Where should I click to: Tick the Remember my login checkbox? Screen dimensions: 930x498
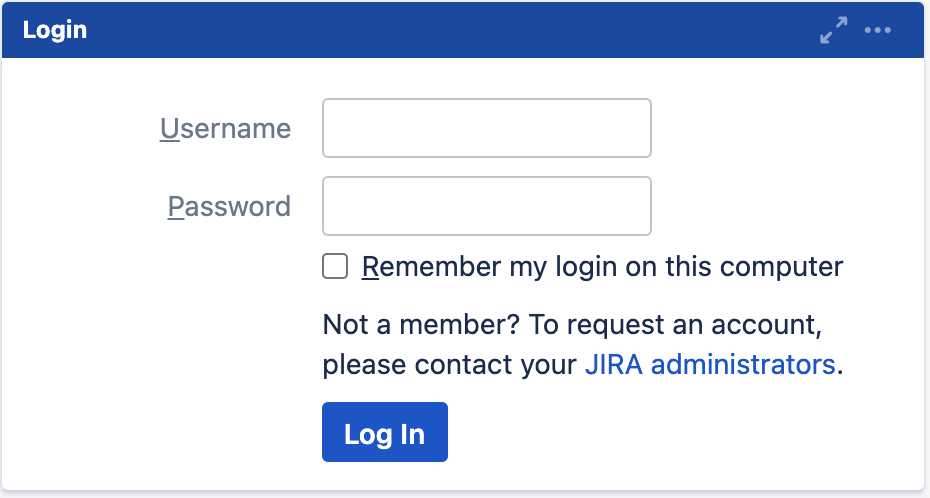(335, 267)
